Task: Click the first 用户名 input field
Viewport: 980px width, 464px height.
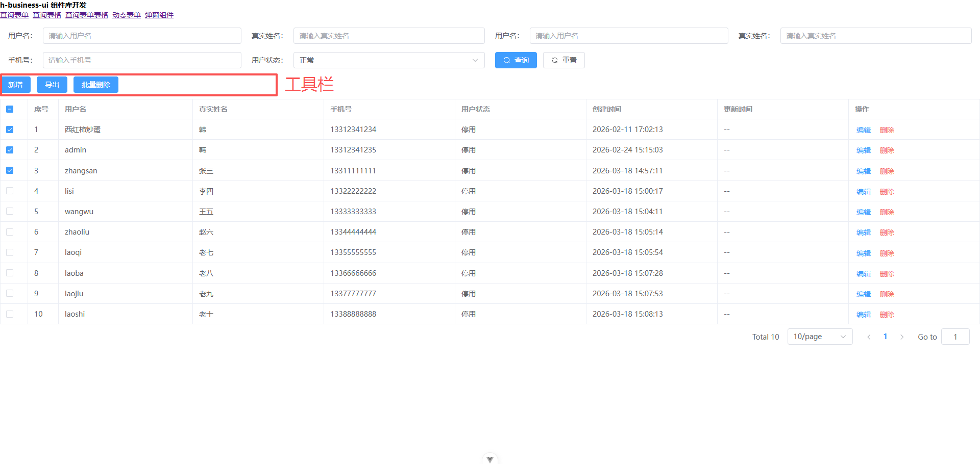Action: point(142,36)
